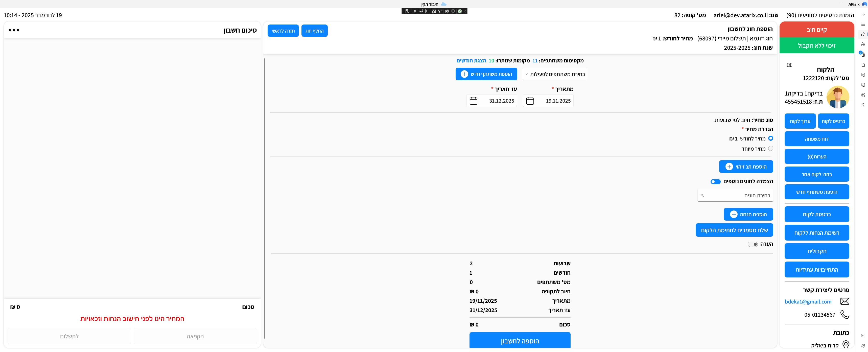This screenshot has width=868, height=352.
Task: Open the home icon in sidebar
Action: click(x=863, y=34)
